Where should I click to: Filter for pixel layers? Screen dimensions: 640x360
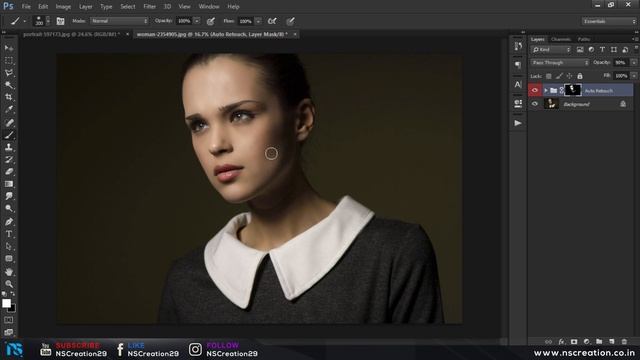[x=580, y=49]
